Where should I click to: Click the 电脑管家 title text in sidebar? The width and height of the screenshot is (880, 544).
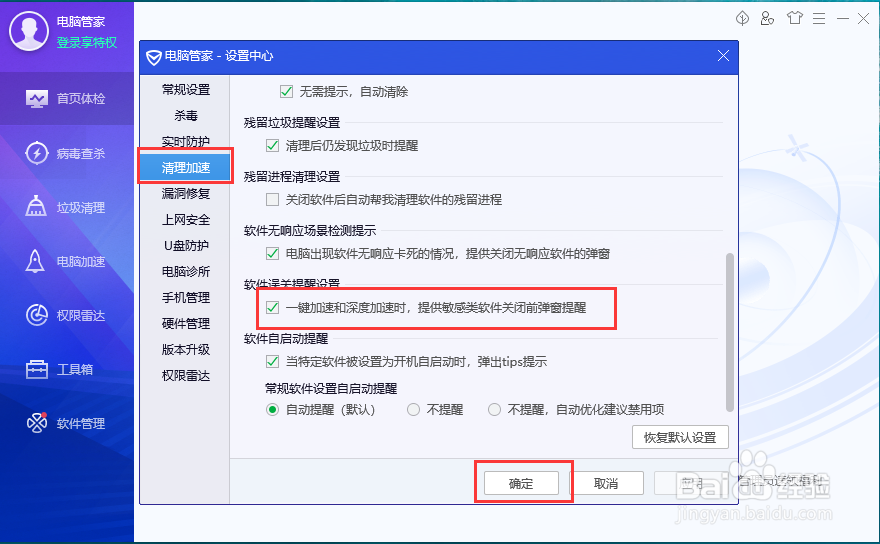[x=81, y=22]
